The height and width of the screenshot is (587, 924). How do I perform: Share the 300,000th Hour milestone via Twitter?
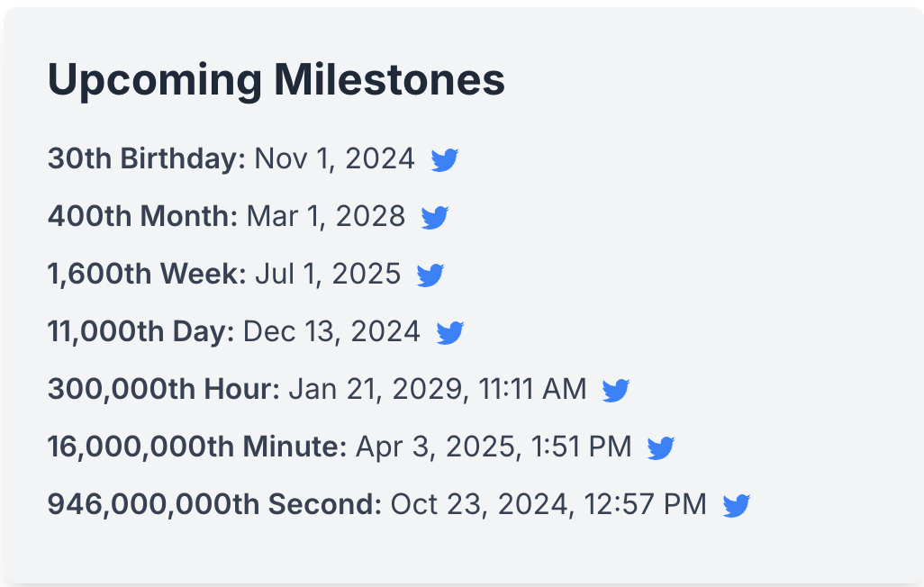click(x=616, y=389)
